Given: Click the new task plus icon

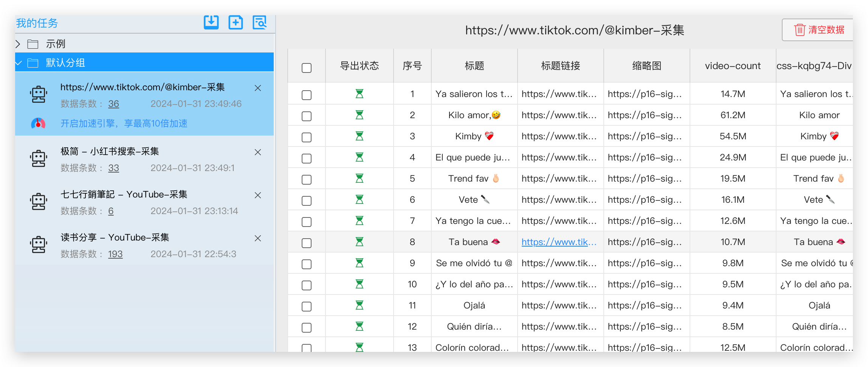Looking at the screenshot, I should tap(236, 23).
